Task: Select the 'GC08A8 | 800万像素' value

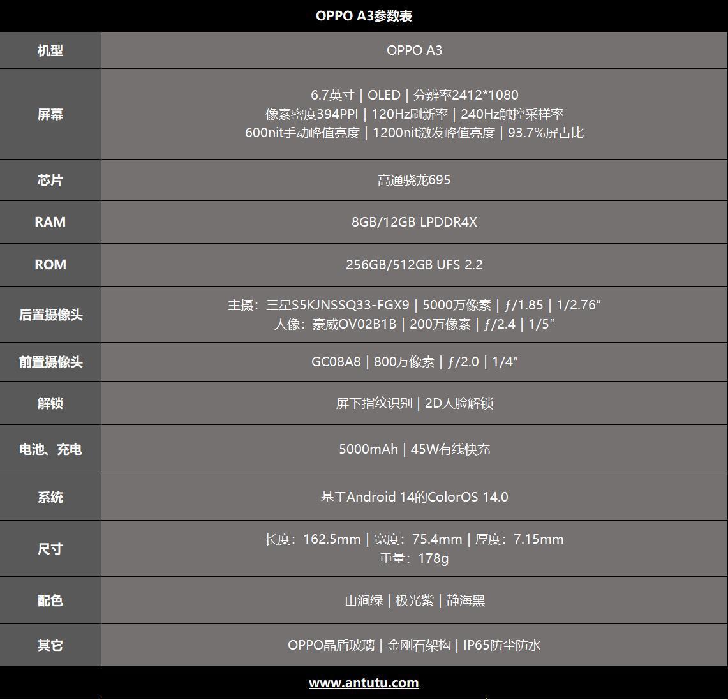Action: tap(414, 362)
